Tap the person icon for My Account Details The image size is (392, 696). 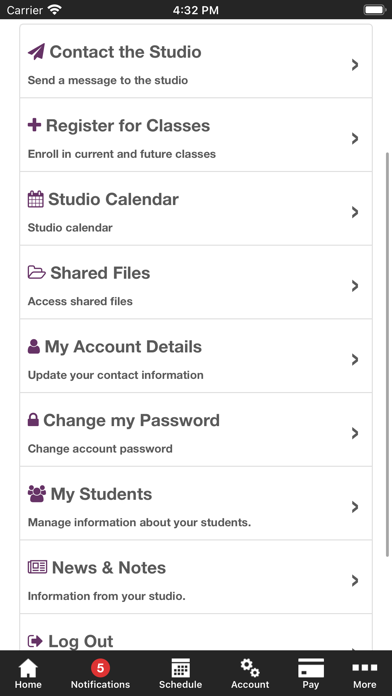pos(34,346)
